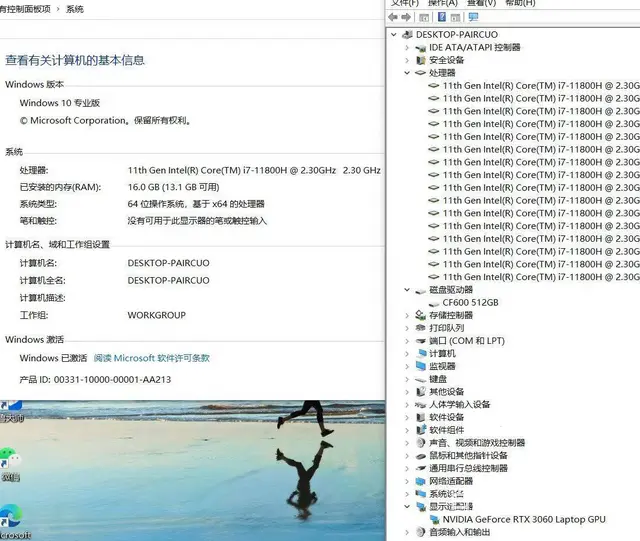Click the 人体学输入设备 category icon

[421, 405]
